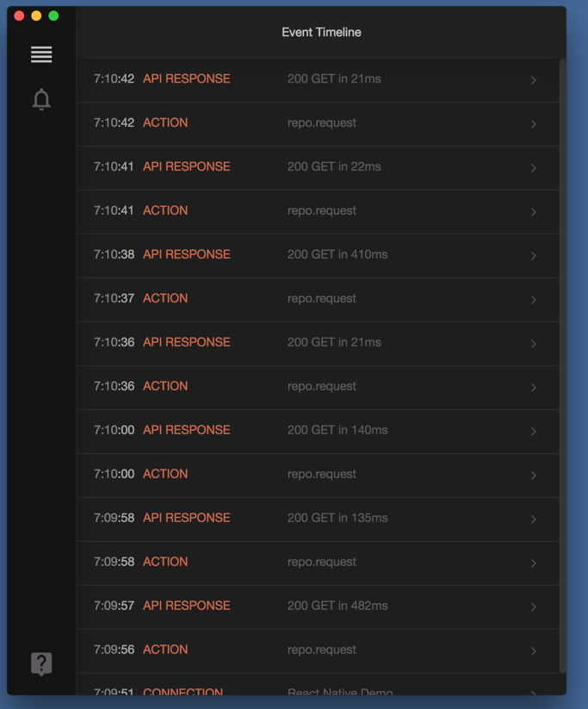Select repo.request action at 7:10:36
The width and height of the screenshot is (588, 709).
[322, 386]
